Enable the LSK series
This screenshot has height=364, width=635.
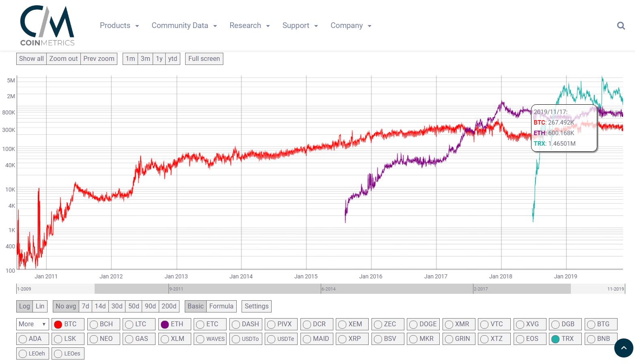(x=68, y=339)
